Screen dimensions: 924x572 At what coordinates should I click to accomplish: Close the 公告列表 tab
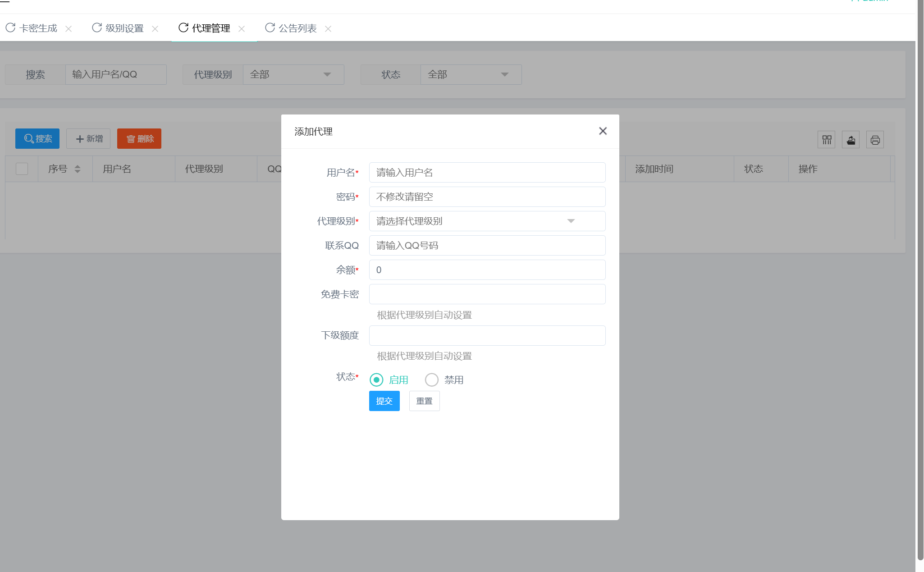pyautogui.click(x=328, y=29)
